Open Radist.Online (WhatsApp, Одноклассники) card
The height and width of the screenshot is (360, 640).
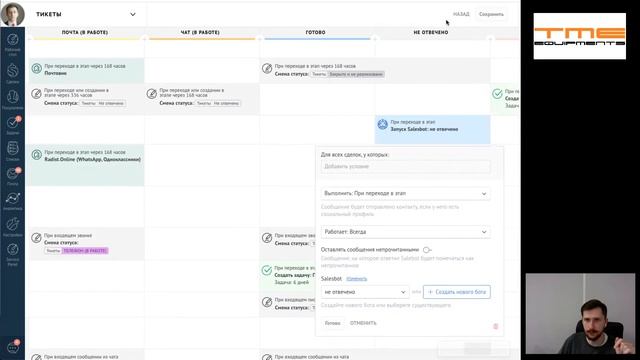(x=86, y=165)
